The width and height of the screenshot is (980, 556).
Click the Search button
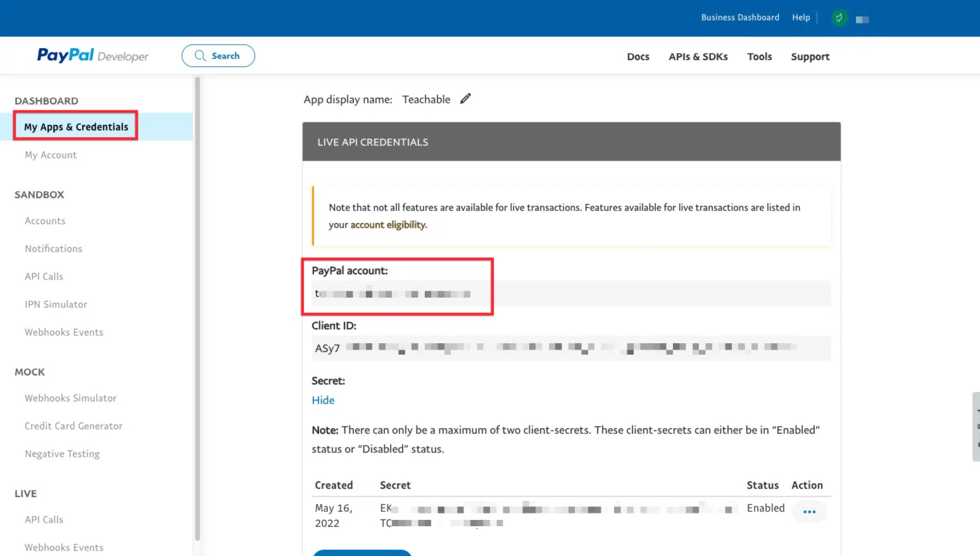pos(218,56)
